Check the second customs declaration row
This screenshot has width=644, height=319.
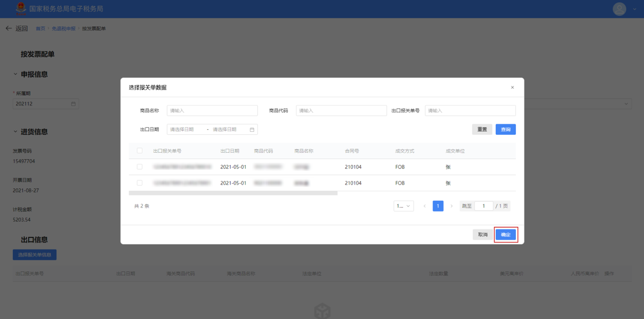click(140, 183)
